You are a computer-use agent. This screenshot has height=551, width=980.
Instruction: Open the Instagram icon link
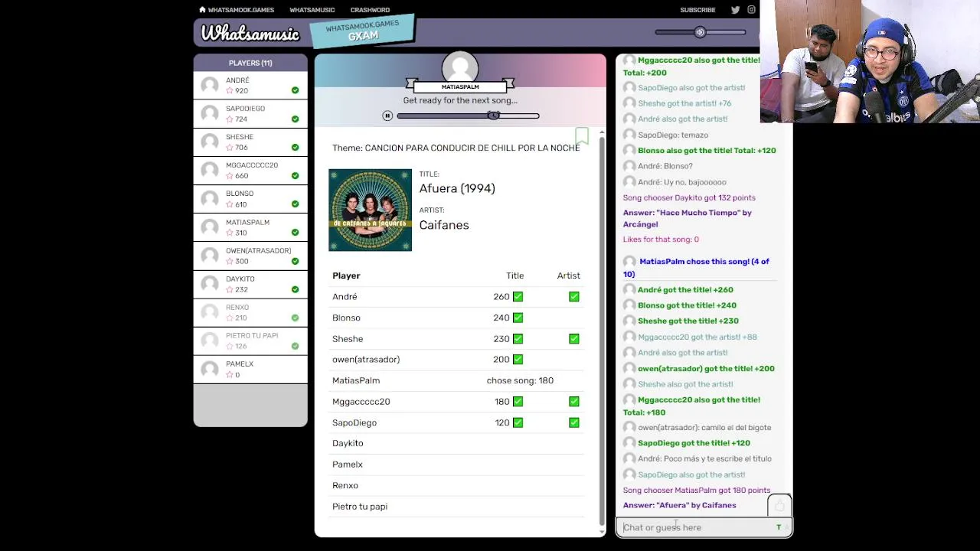752,10
